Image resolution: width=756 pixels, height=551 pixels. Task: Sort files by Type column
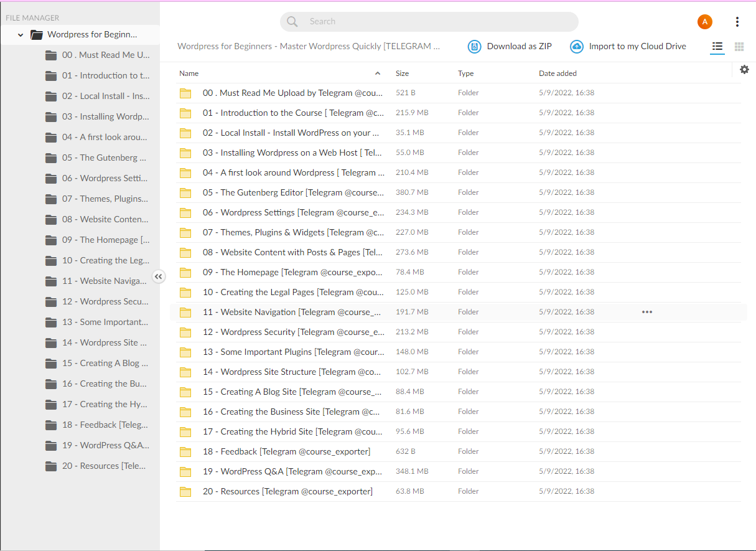coord(465,73)
